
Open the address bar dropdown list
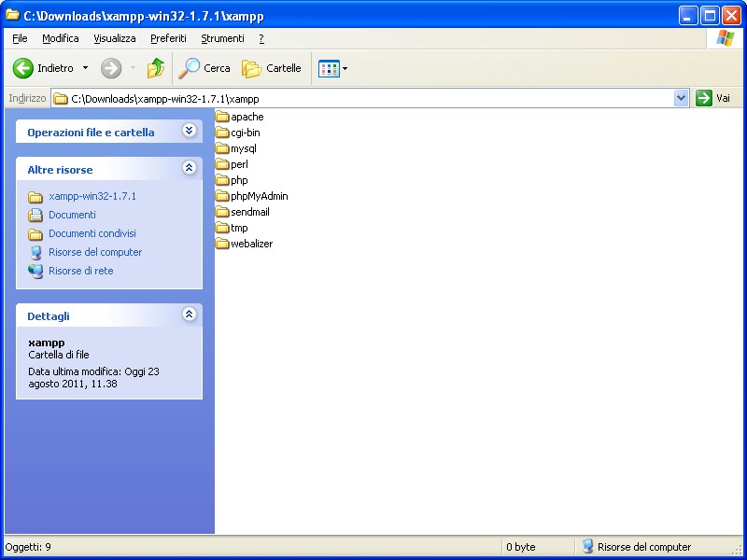(x=681, y=98)
